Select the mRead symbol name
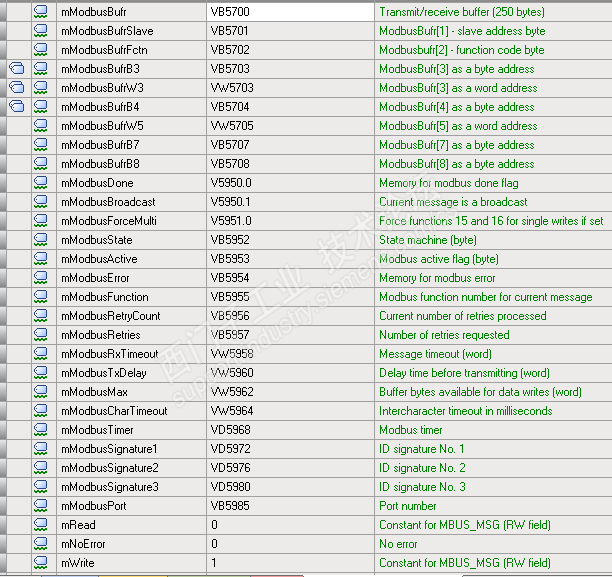The image size is (612, 577). tap(78, 525)
